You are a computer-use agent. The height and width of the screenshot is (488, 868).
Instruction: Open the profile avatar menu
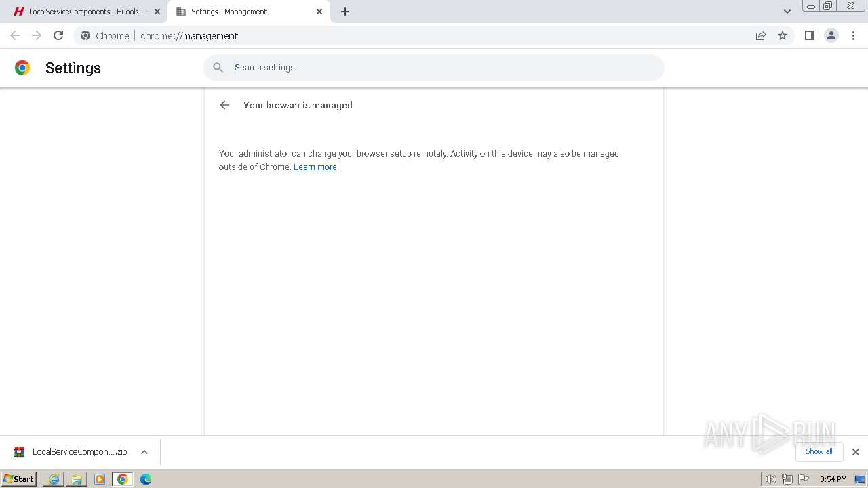(831, 35)
